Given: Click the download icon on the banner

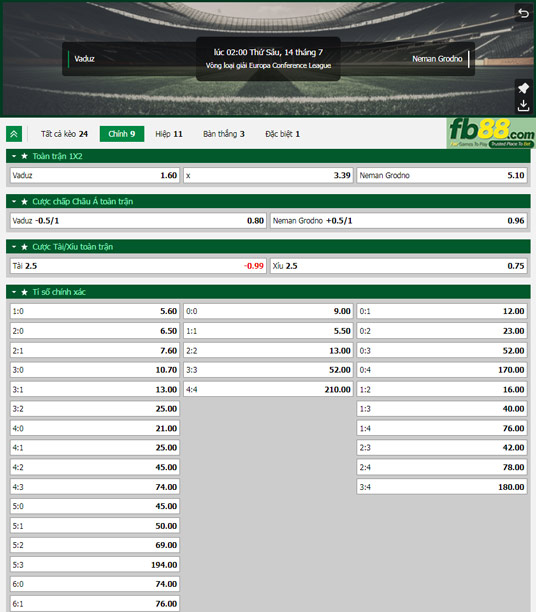Looking at the screenshot, I should coord(523,105).
